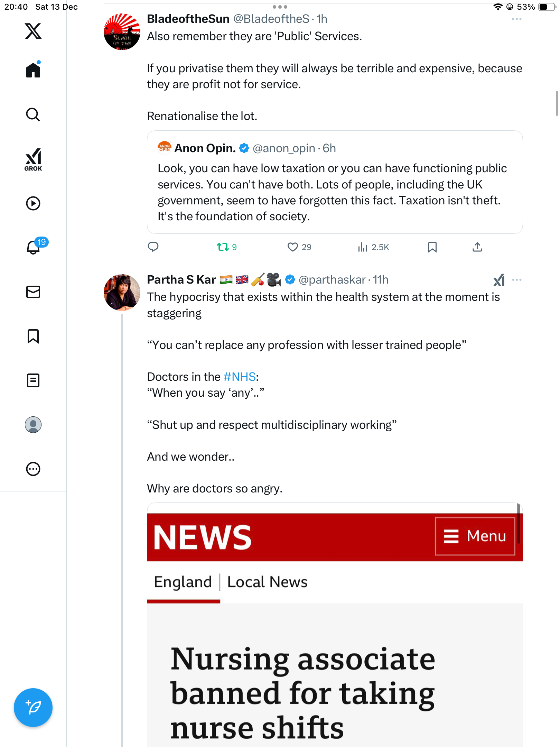560x747 pixels.
Task: Like BladeoftheSun's post with 29 likes
Action: tap(293, 247)
